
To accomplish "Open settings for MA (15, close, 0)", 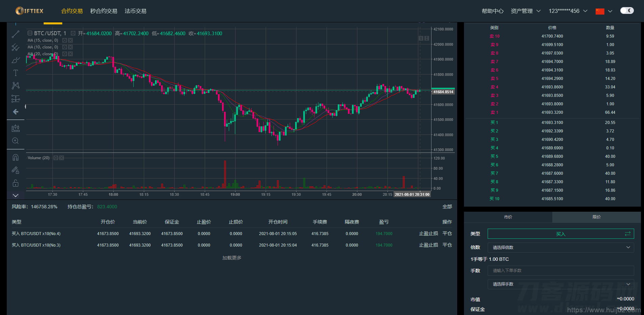I will [x=65, y=40].
